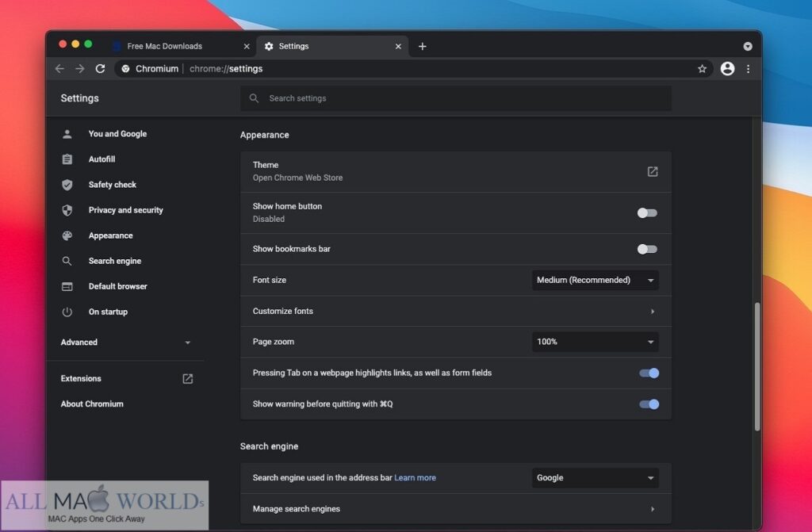This screenshot has width=812, height=532.
Task: Open the Page zoom dropdown
Action: pos(595,342)
